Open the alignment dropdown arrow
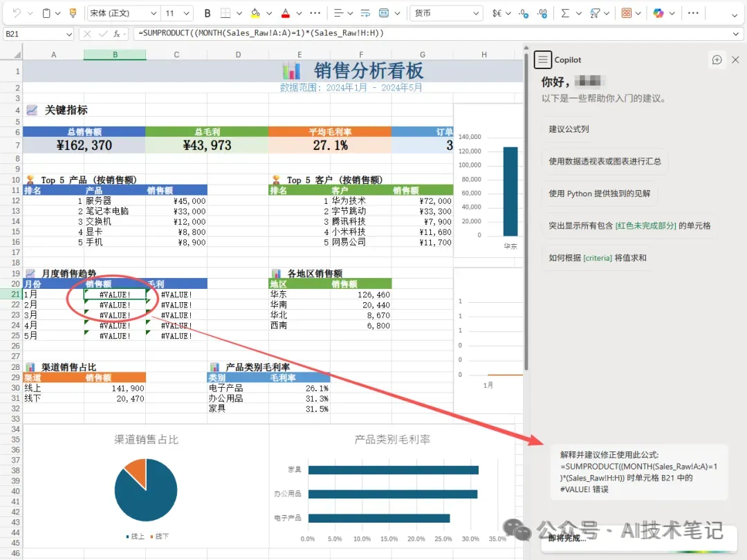 350,13
